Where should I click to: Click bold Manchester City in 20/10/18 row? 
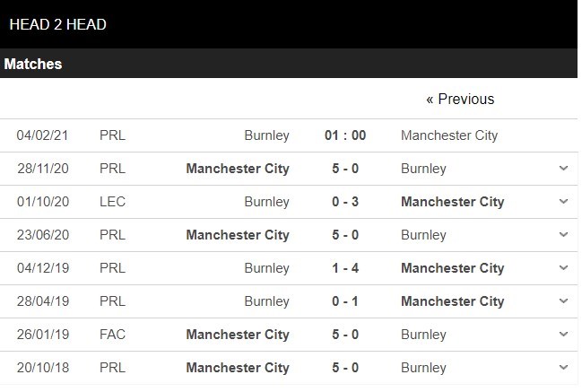[x=238, y=368]
